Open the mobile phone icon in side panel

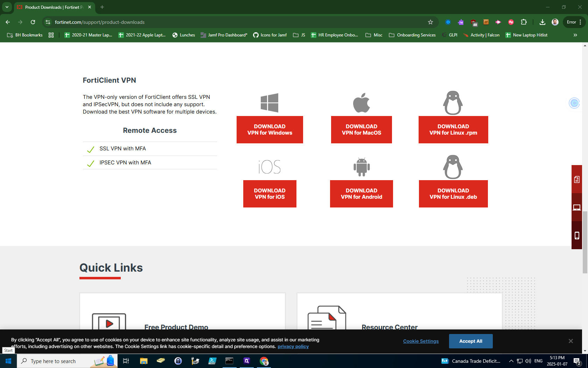click(x=577, y=236)
